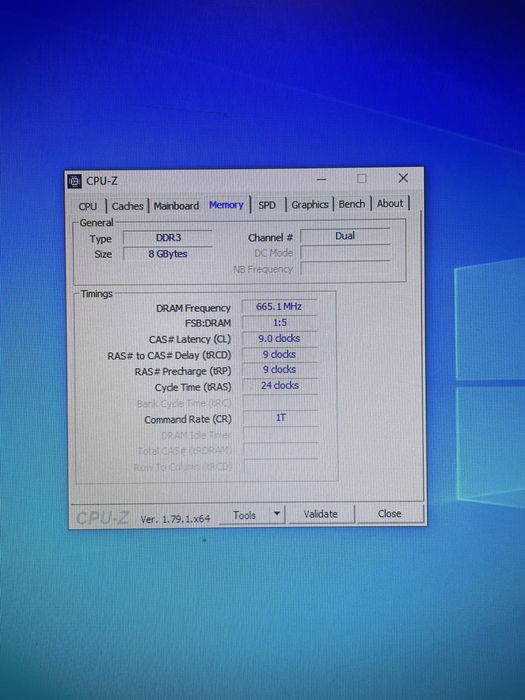Click the 665.1 MHz DRAM frequency value

(x=279, y=306)
